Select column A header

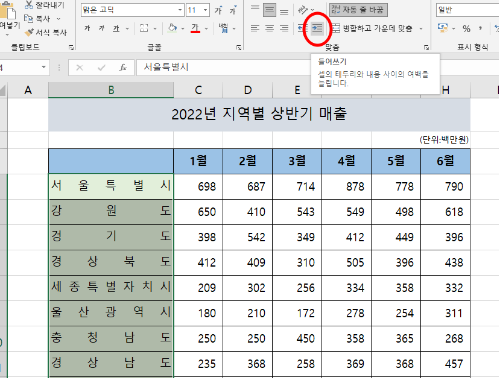(28, 90)
